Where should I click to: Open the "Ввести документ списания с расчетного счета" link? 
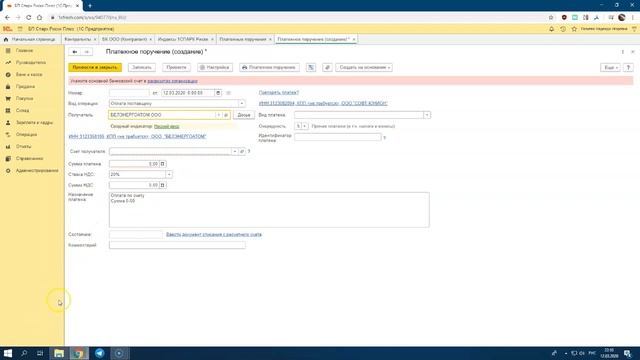click(x=214, y=235)
